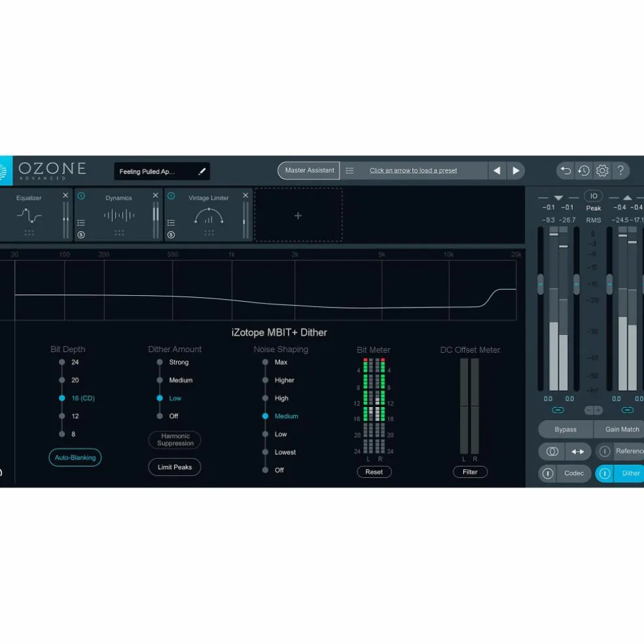Open Vintage Limiter preset list icon
This screenshot has height=644, width=644.
171,223
